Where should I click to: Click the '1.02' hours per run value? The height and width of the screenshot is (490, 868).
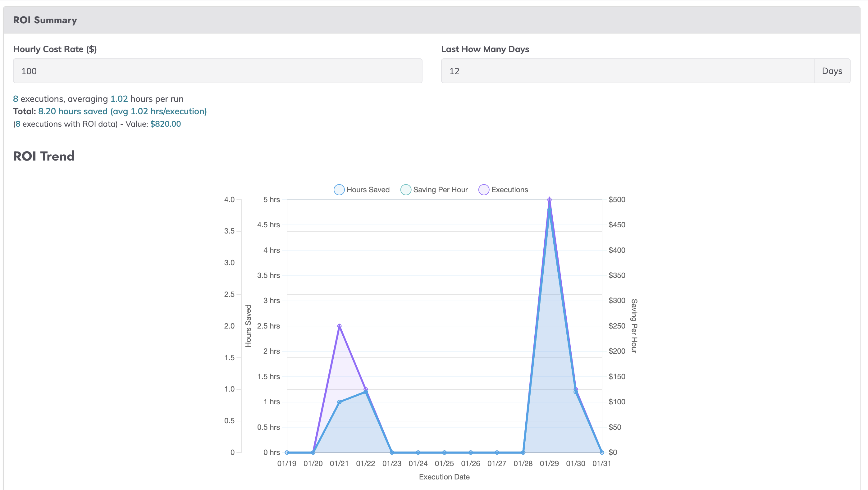(119, 99)
